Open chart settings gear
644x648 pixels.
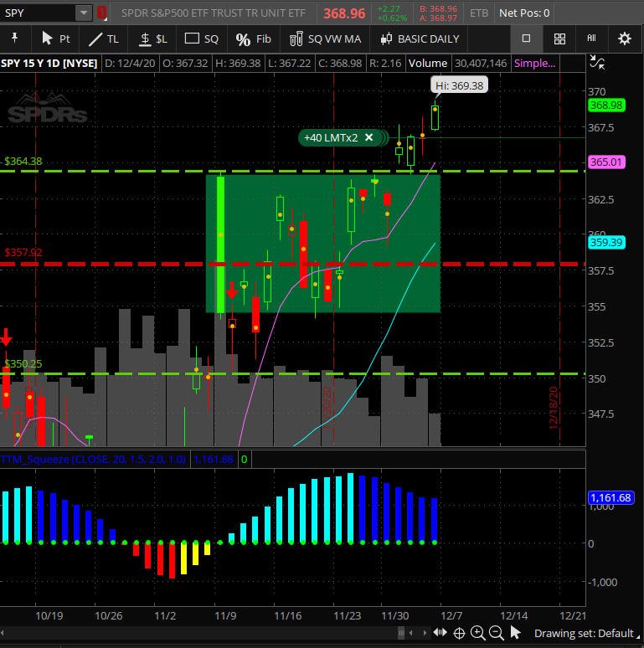(624, 39)
